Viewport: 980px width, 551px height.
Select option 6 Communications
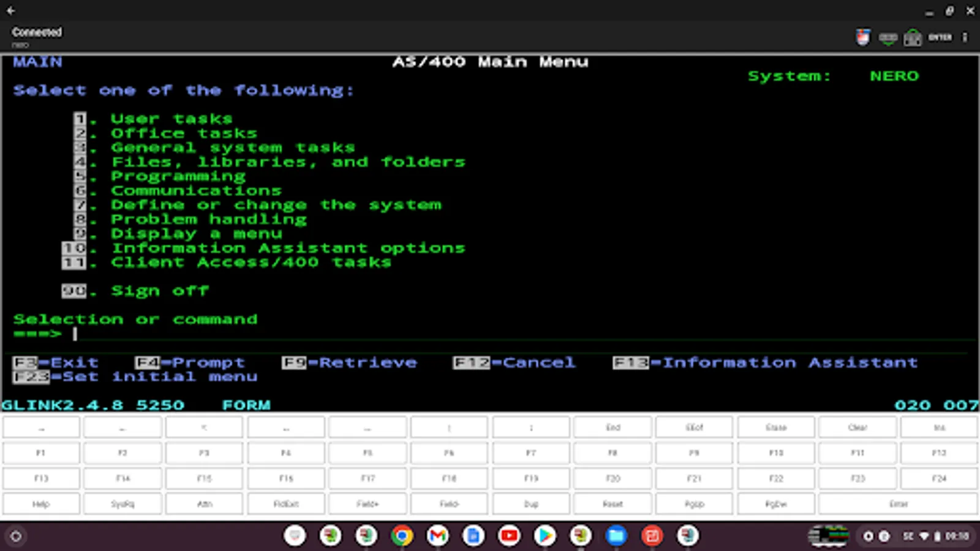[178, 190]
